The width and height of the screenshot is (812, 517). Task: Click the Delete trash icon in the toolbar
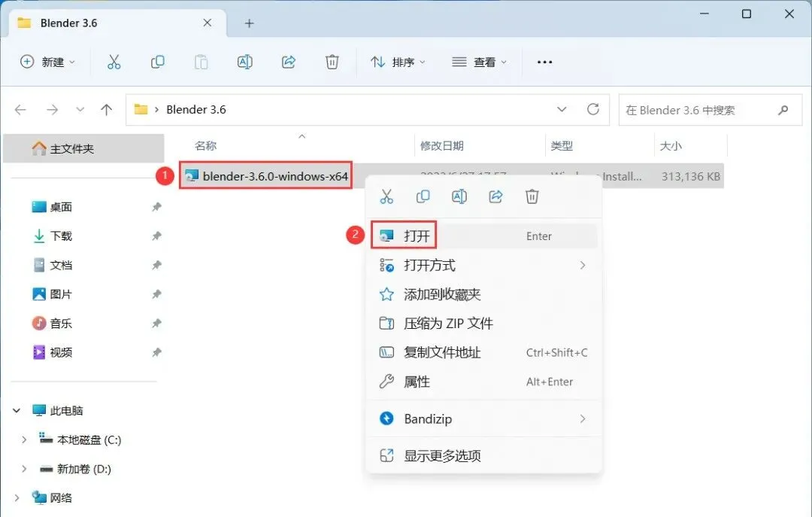point(332,62)
